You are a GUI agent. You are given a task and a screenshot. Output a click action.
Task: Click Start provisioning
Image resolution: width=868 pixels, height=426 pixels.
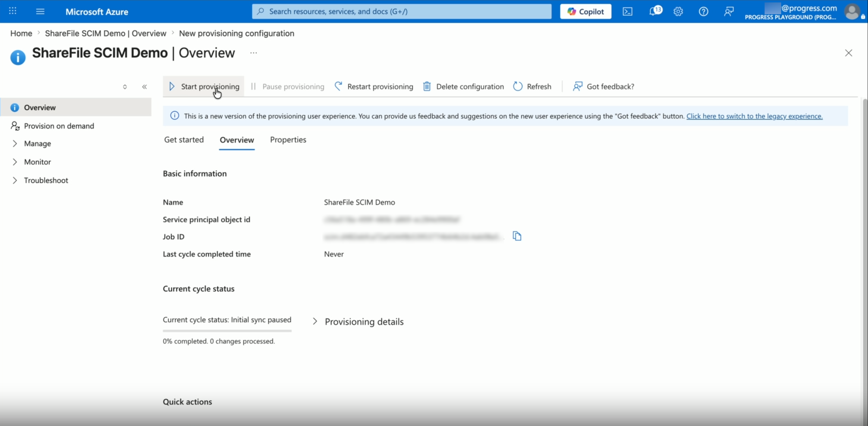(204, 87)
